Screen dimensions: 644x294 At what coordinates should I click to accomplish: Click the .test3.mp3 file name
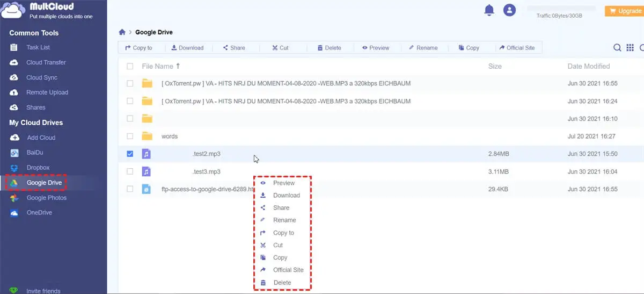click(206, 171)
